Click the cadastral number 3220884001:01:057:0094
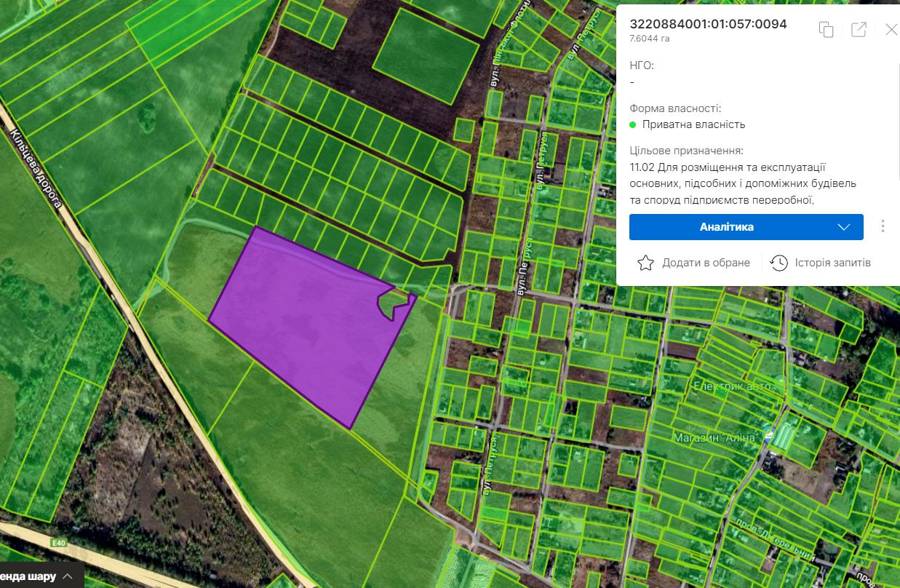The height and width of the screenshot is (588, 900). click(708, 24)
